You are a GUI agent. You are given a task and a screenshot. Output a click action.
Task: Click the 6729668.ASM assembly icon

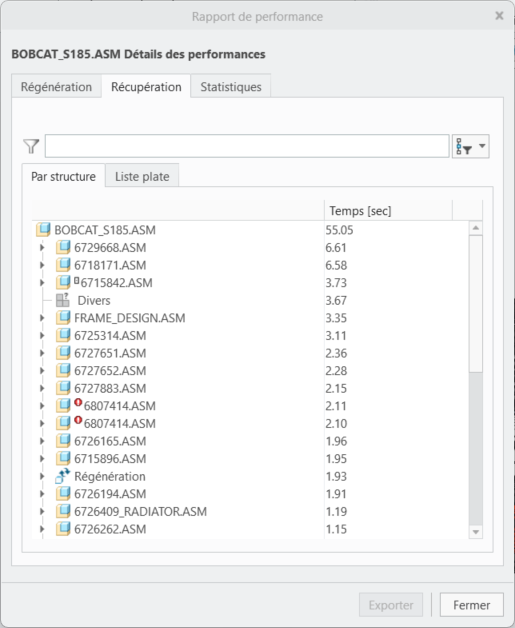(63, 248)
